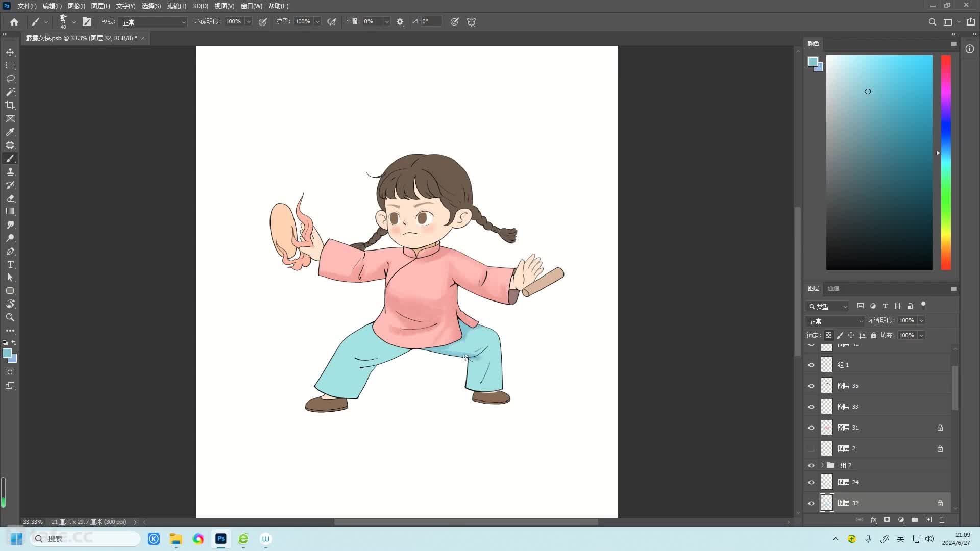Click the foreground color swatch in toolbar
The width and height of the screenshot is (980, 551).
coord(7,353)
